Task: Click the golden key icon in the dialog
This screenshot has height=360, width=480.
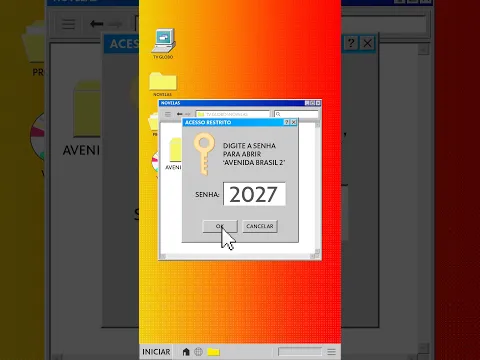Action: (204, 154)
